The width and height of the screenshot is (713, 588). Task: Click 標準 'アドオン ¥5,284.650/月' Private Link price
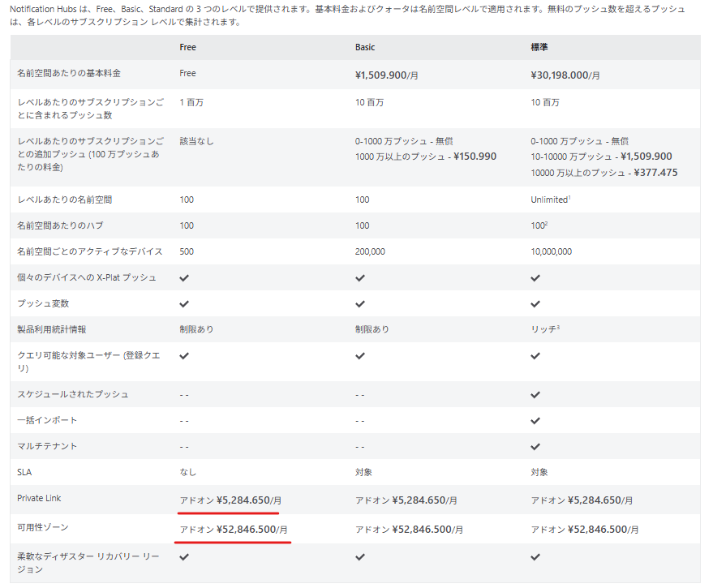click(x=582, y=500)
